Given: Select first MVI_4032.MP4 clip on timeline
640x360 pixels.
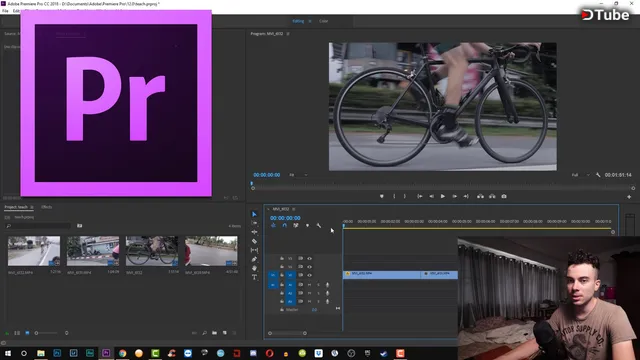Looking at the screenshot, I should click(382, 275).
